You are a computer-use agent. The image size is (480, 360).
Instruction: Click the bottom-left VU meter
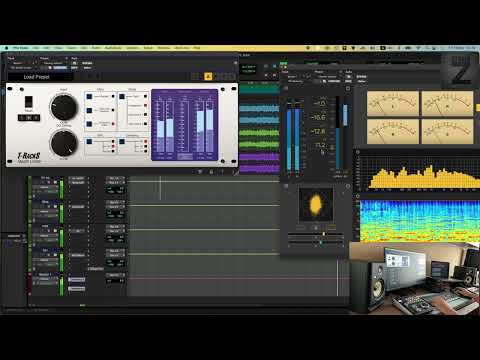[x=393, y=132]
